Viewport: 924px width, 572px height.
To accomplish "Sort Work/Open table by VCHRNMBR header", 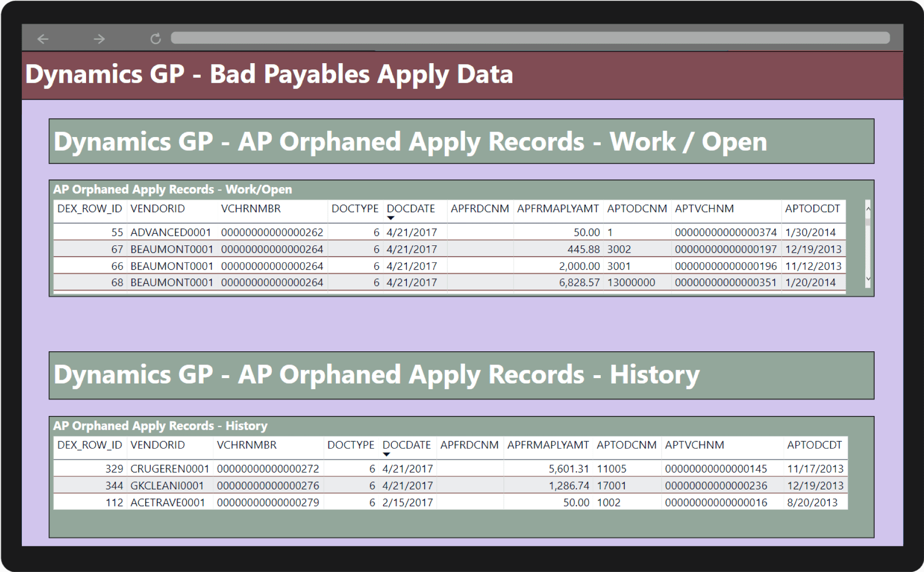I will coord(251,208).
